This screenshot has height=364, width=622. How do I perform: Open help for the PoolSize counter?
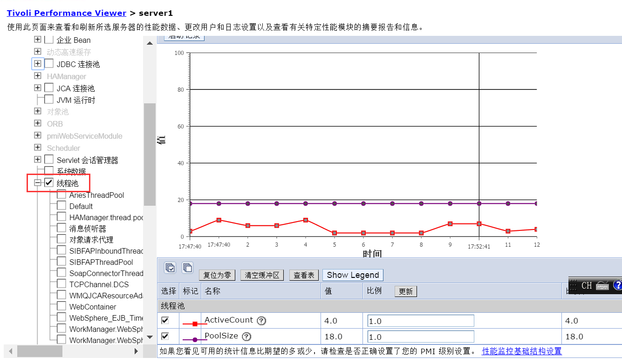click(x=247, y=337)
